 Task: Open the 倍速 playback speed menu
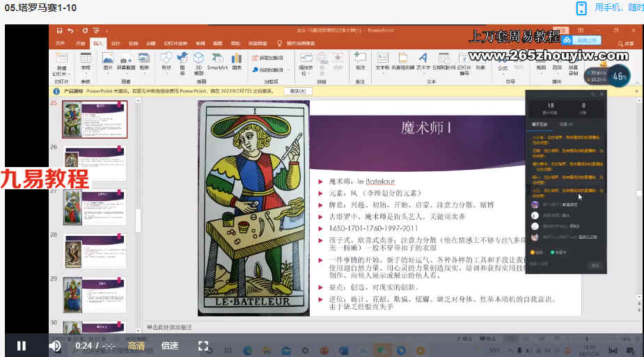click(x=170, y=346)
